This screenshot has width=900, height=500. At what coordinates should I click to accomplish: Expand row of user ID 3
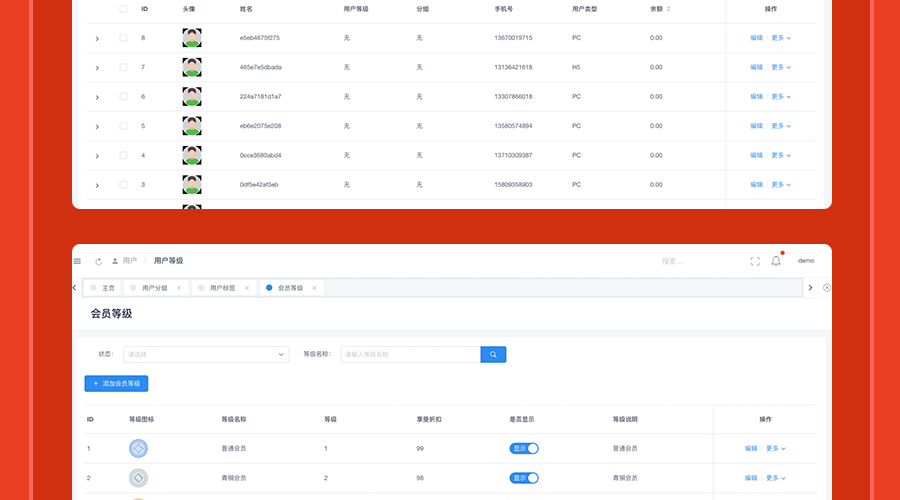point(97,185)
